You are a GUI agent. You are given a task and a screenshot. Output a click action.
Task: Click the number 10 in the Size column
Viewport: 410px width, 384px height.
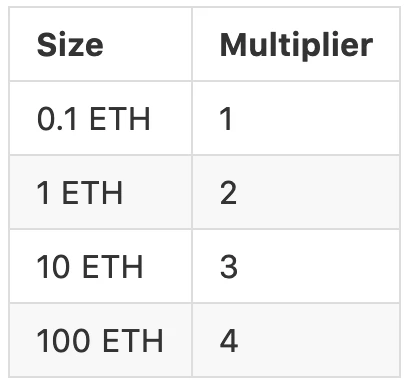53,267
